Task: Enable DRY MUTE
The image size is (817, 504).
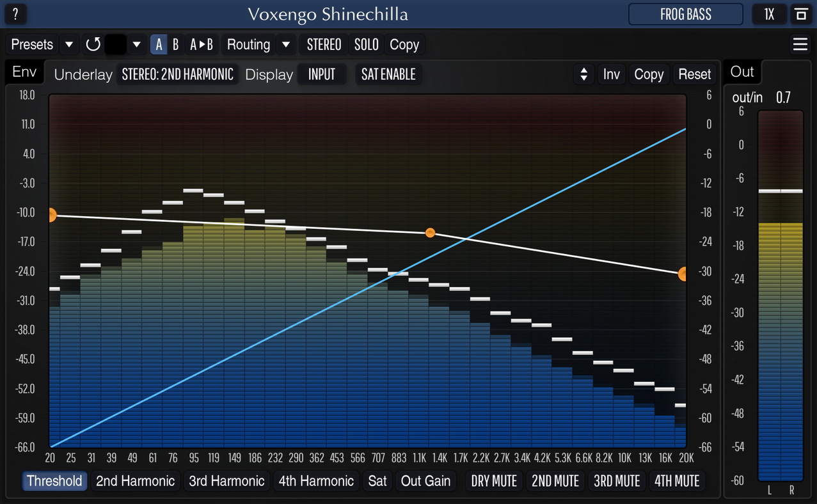Action: pyautogui.click(x=493, y=481)
